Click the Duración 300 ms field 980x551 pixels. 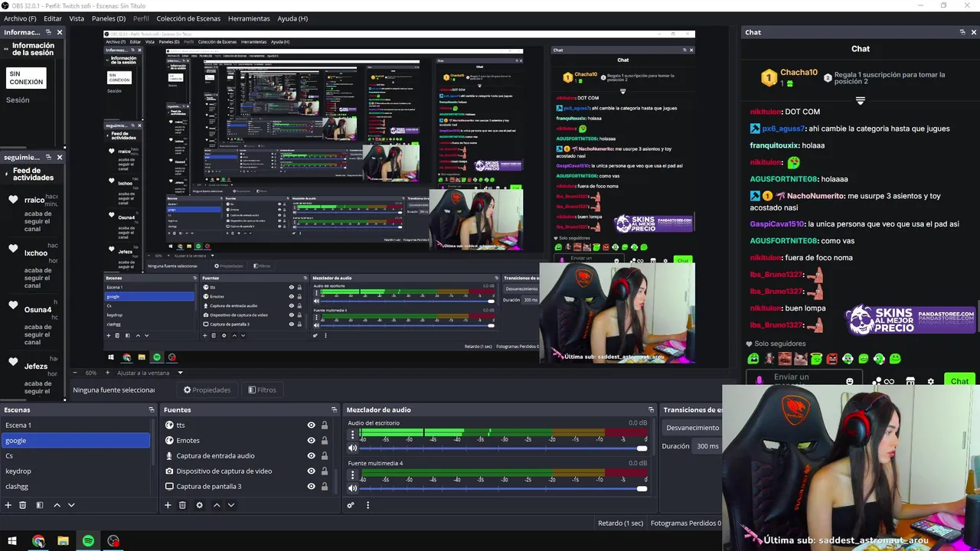[707, 446]
